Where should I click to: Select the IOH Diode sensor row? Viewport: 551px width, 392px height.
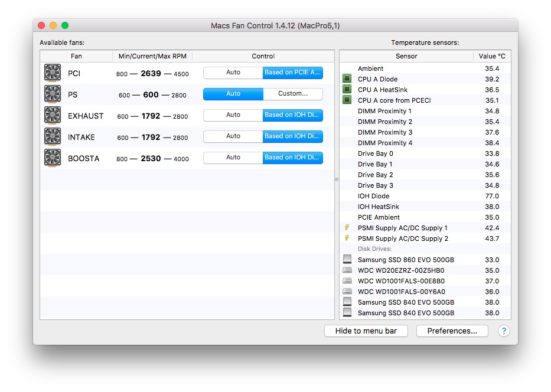tap(425, 196)
